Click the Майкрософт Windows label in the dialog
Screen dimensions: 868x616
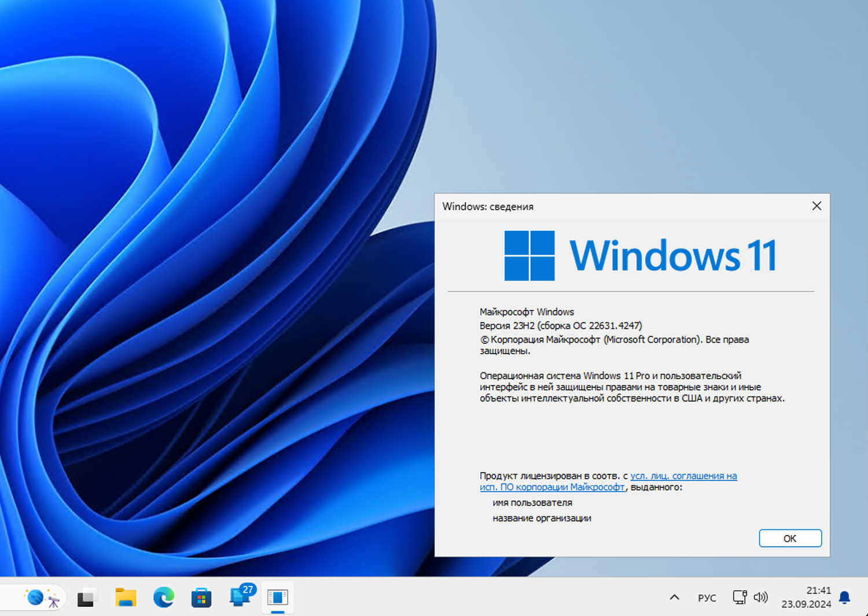coord(527,311)
